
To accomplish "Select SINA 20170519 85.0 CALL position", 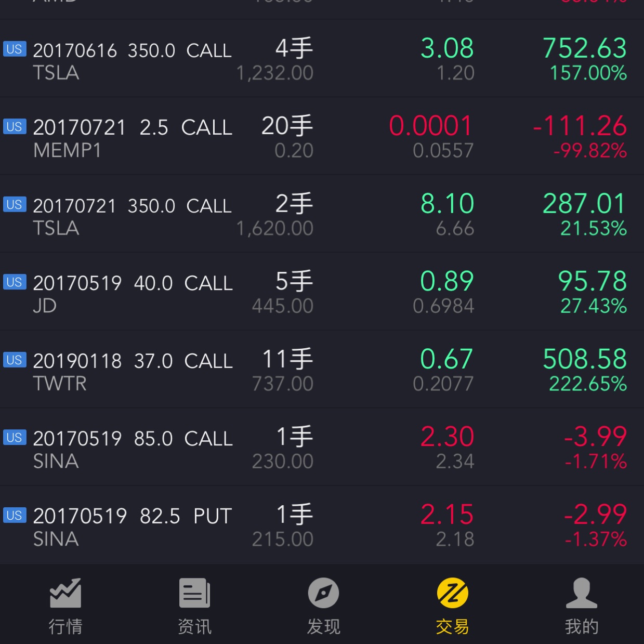I will point(133,439).
